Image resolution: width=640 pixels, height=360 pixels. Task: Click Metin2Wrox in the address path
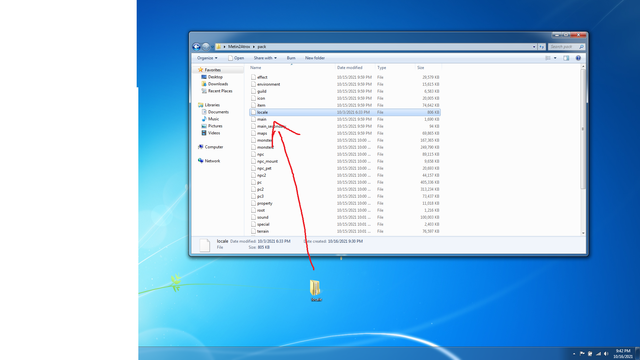pyautogui.click(x=239, y=47)
